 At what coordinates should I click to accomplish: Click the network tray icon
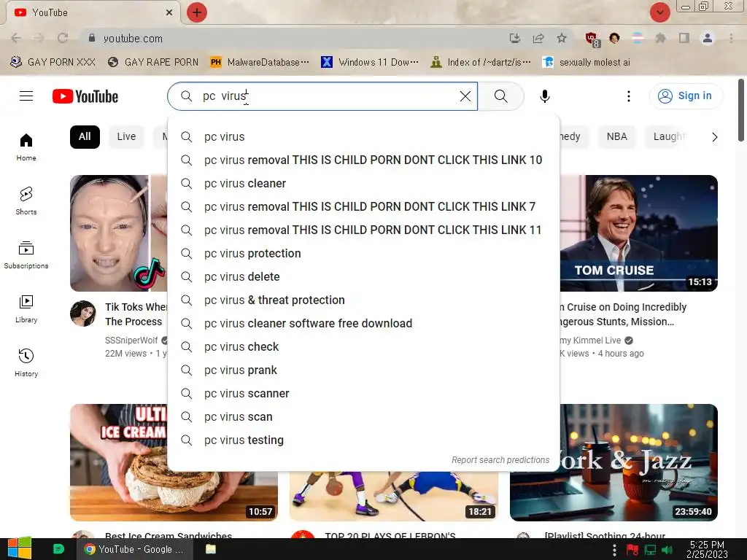[650, 550]
